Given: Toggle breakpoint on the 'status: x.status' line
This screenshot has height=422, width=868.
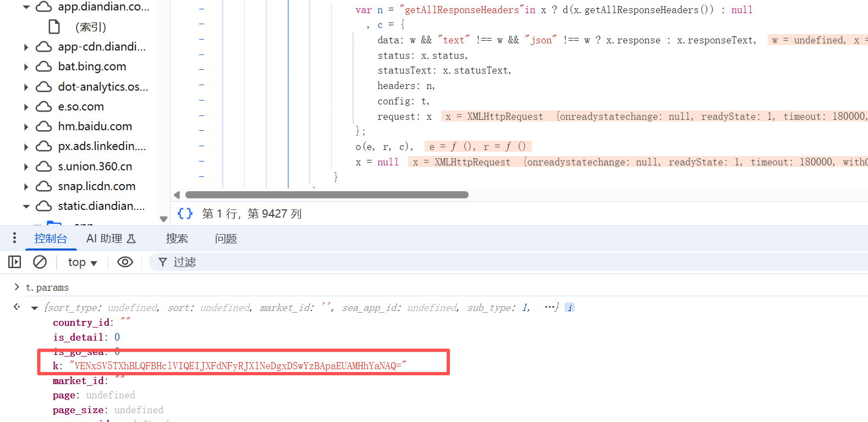Looking at the screenshot, I should [201, 54].
